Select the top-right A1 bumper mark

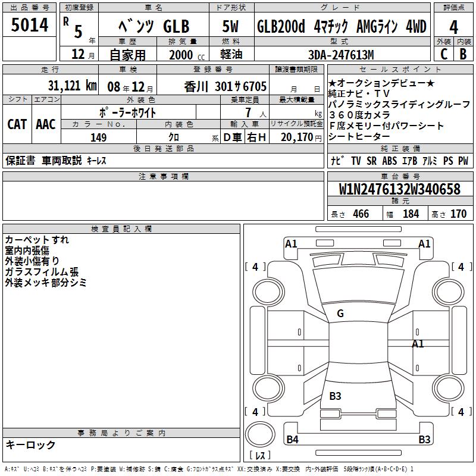(424, 243)
